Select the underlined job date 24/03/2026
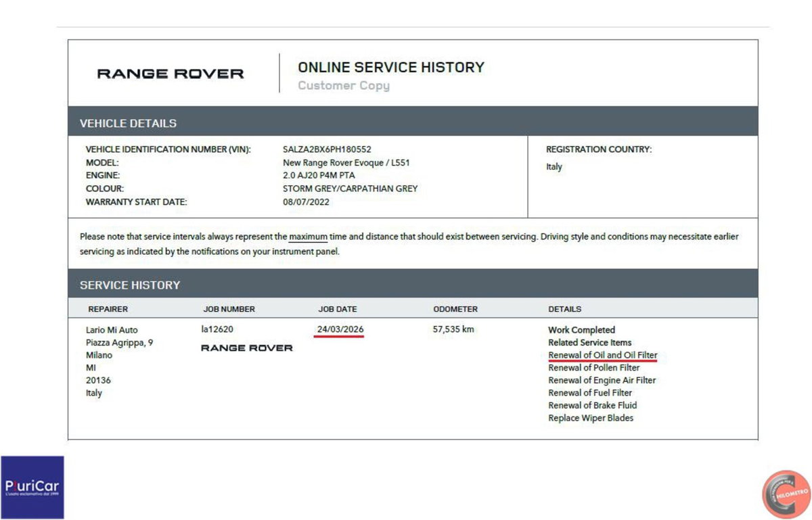The width and height of the screenshot is (812, 520). [x=340, y=329]
